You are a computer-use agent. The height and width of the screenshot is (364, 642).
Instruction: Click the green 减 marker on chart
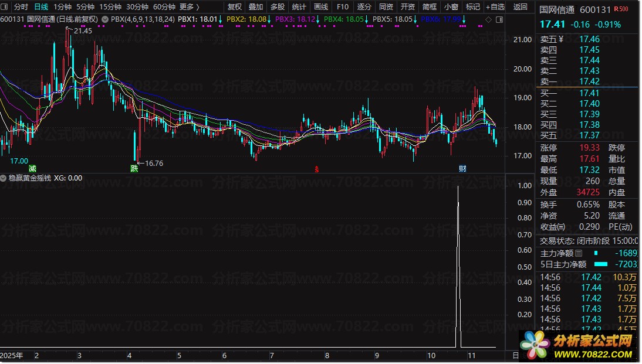(32, 168)
